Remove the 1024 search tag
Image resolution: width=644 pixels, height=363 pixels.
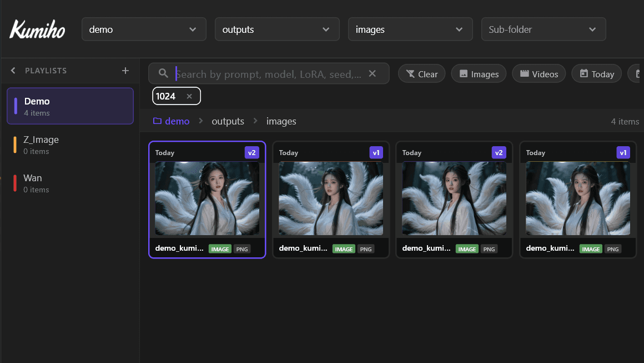(189, 96)
